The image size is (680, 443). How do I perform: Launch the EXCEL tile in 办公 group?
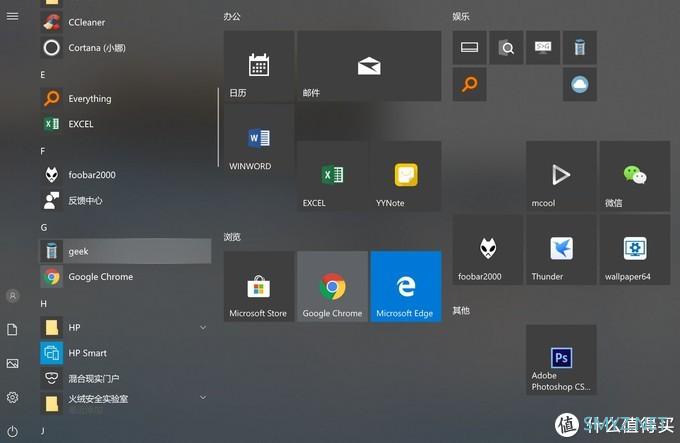coord(333,176)
